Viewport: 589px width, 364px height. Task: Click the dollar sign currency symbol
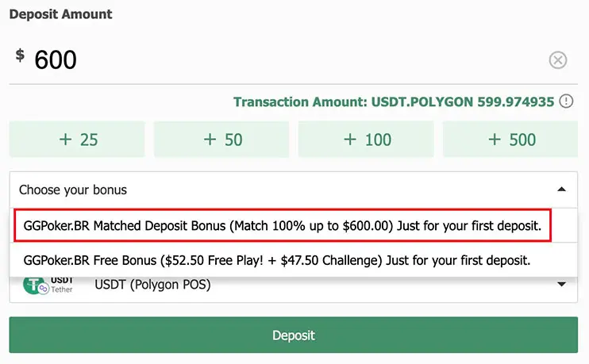tap(21, 56)
